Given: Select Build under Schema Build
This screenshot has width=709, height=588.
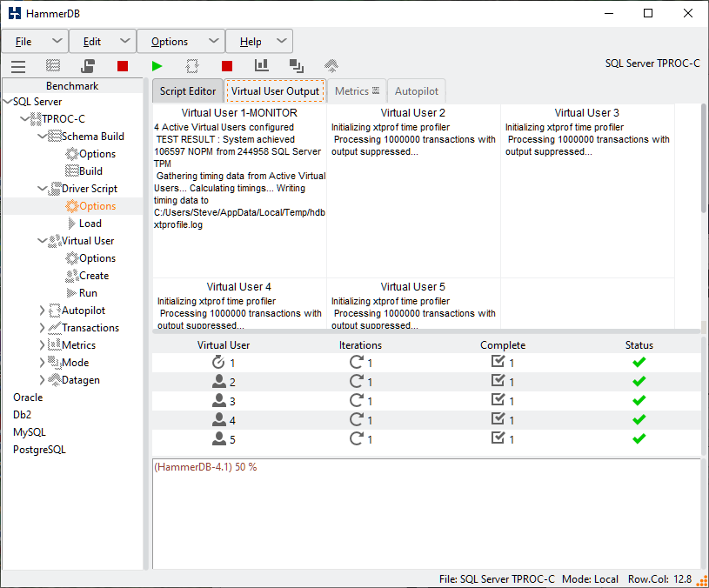Looking at the screenshot, I should coord(90,171).
